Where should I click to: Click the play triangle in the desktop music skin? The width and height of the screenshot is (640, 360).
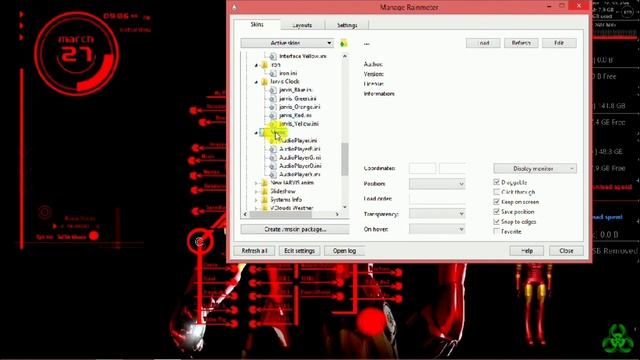pos(55,226)
